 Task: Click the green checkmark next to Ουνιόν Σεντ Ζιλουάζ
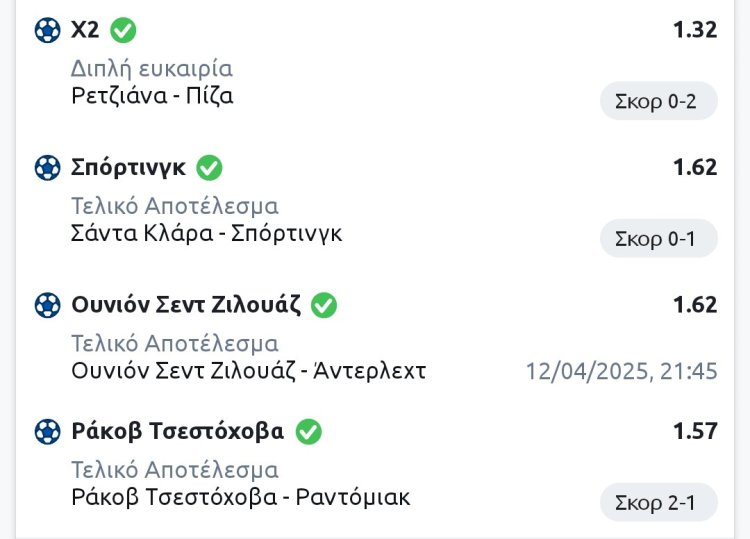pos(324,305)
